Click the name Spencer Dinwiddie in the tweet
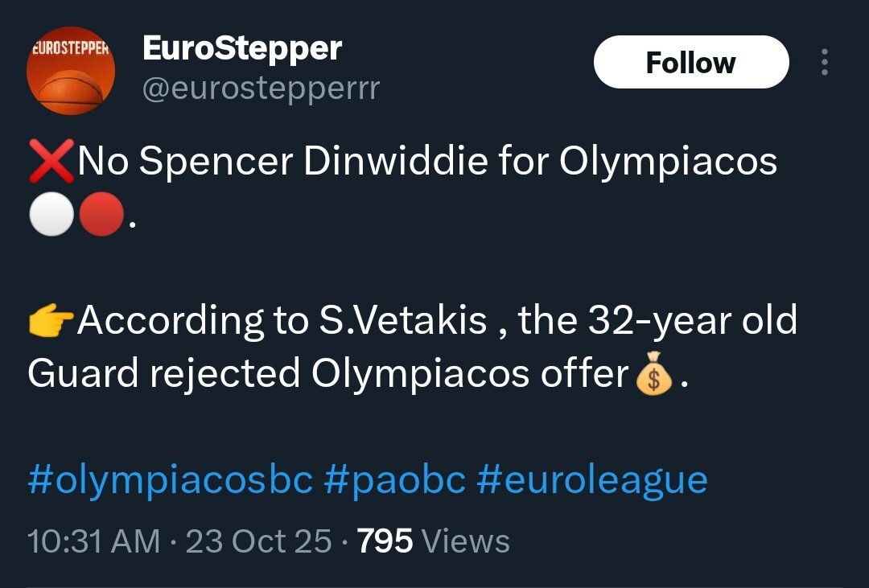Screen dimensions: 869x588 313,161
